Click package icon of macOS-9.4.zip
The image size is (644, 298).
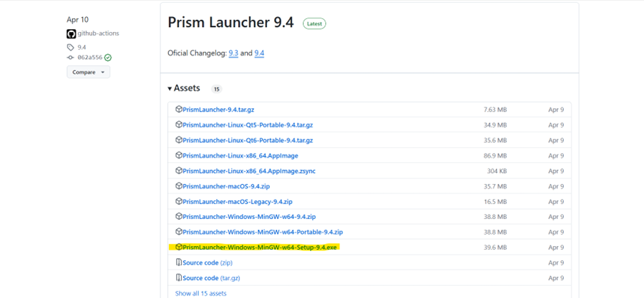click(179, 186)
